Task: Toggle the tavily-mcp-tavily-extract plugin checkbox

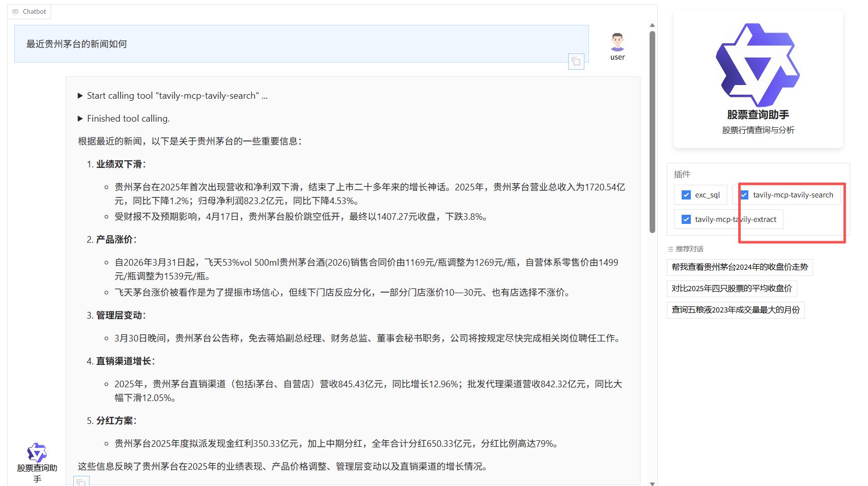Action: point(686,219)
